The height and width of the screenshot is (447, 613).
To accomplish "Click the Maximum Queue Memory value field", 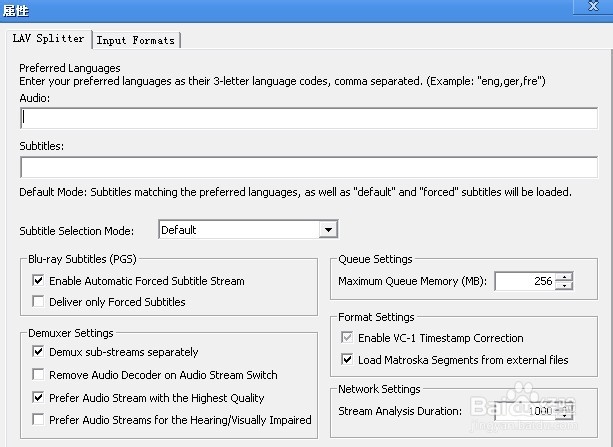I will [525, 281].
